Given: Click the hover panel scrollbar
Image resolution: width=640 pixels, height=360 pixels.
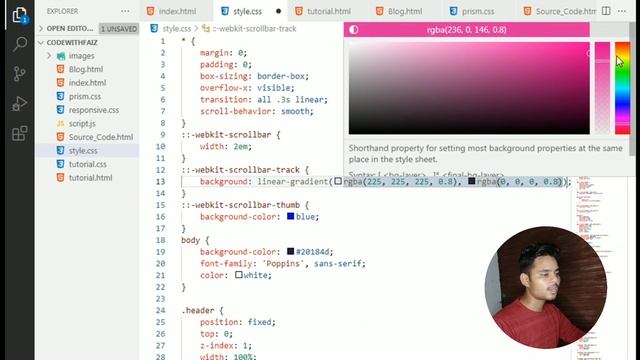Looking at the screenshot, I should pos(632,90).
